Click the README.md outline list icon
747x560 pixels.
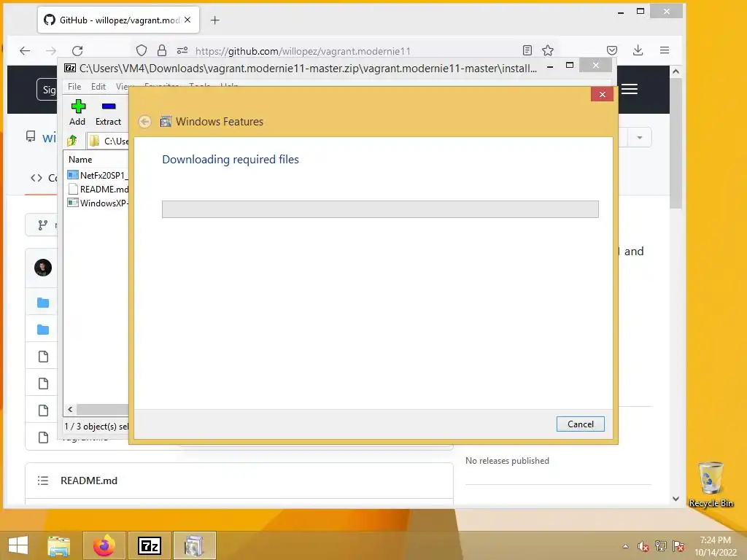tap(43, 481)
